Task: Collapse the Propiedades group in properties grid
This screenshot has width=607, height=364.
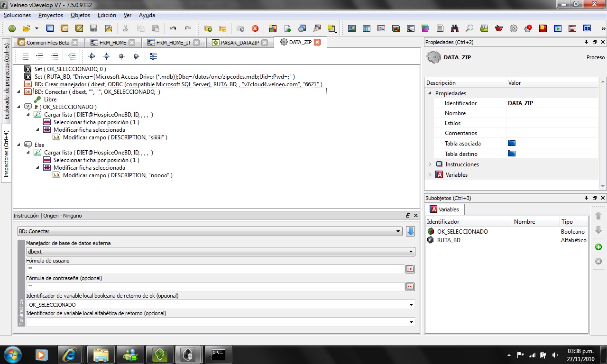Action: pyautogui.click(x=430, y=93)
